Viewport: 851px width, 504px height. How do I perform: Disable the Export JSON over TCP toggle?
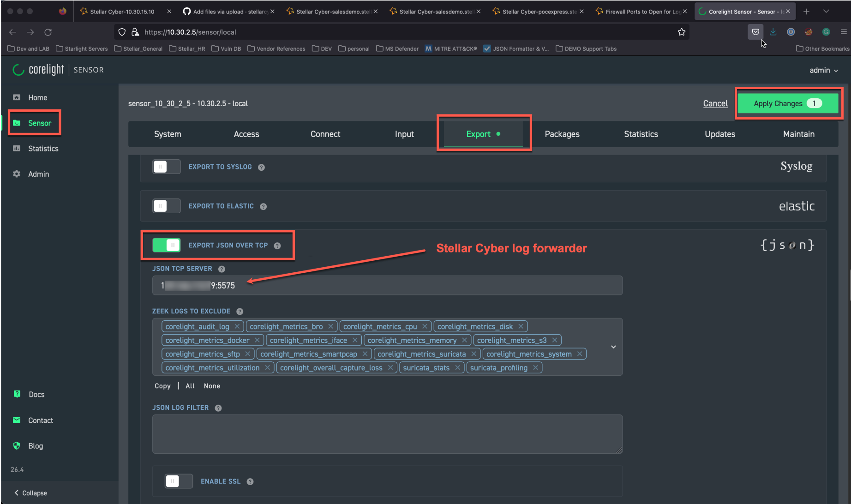click(x=166, y=245)
